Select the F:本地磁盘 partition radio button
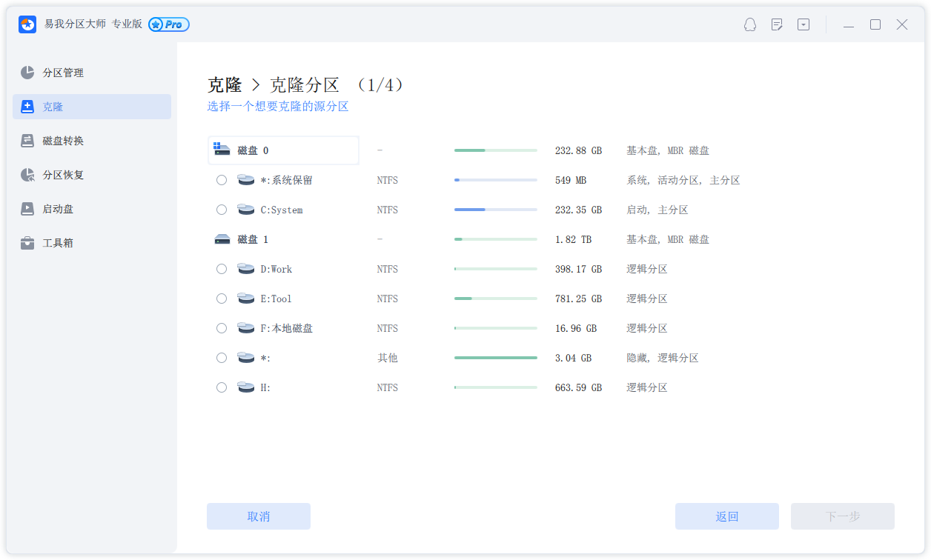Image resolution: width=931 pixels, height=560 pixels. pos(222,328)
